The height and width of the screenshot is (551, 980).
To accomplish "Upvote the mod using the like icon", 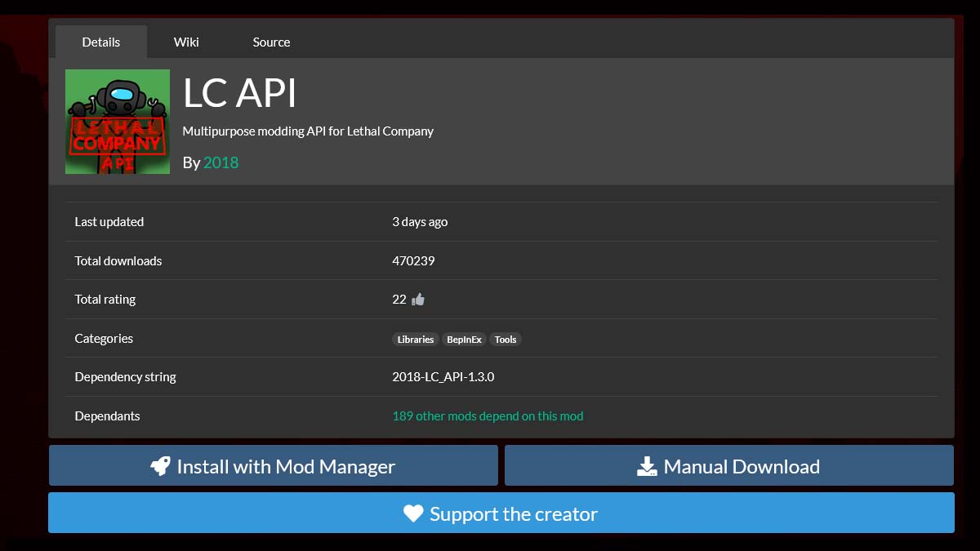I will pyautogui.click(x=418, y=299).
